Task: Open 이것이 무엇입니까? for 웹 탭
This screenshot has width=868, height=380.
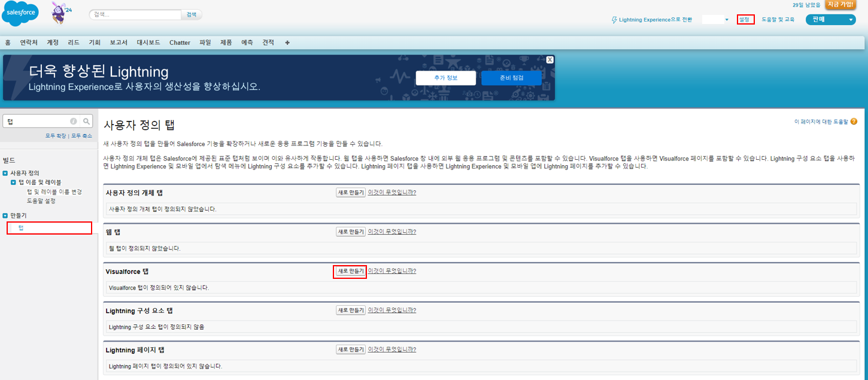Action: coord(391,232)
